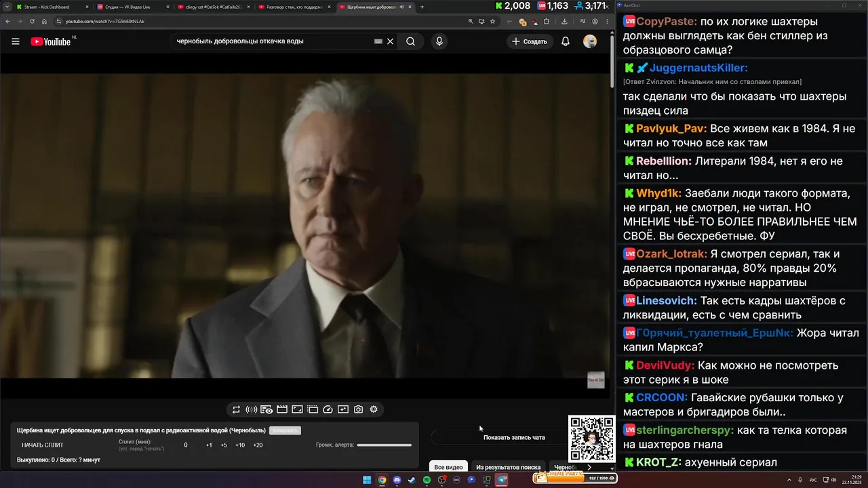Open the player toolbar settings gear
Screen dimensions: 868x488
pyautogui.click(x=374, y=409)
